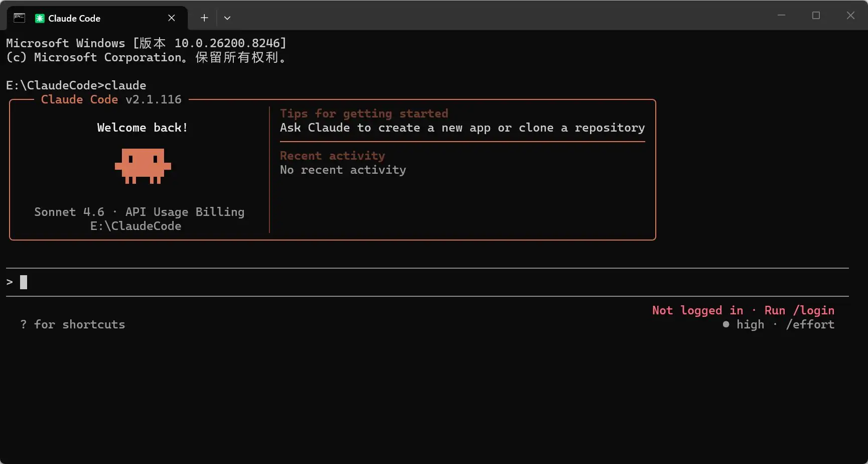Click the /effort command hint

pos(810,324)
